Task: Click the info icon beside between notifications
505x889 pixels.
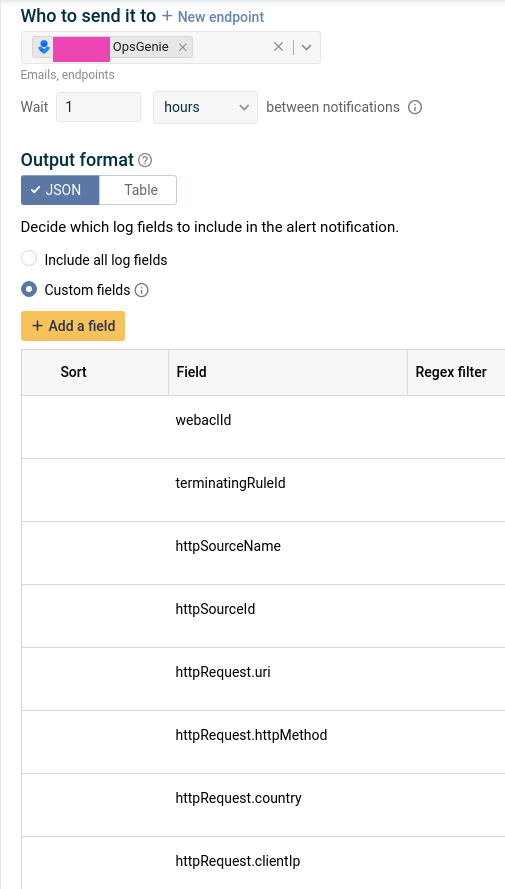Action: pyautogui.click(x=415, y=107)
